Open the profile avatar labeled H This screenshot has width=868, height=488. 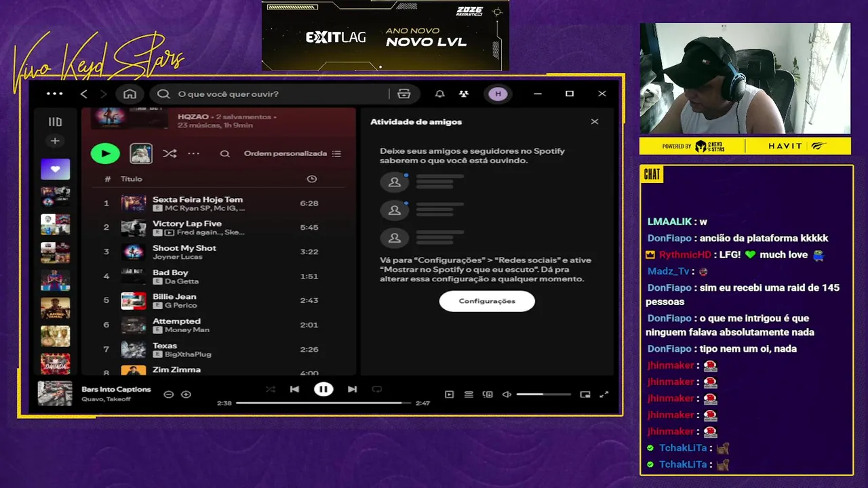pyautogui.click(x=498, y=94)
